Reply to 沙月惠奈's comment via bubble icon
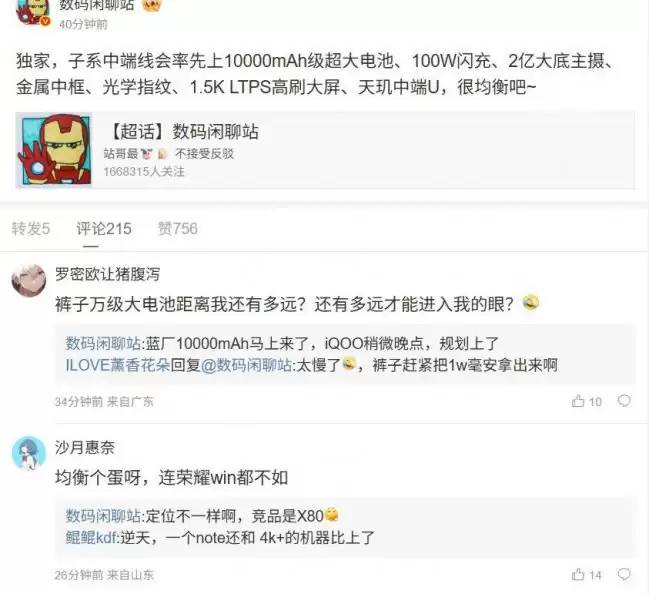649x594 pixels. 624,574
